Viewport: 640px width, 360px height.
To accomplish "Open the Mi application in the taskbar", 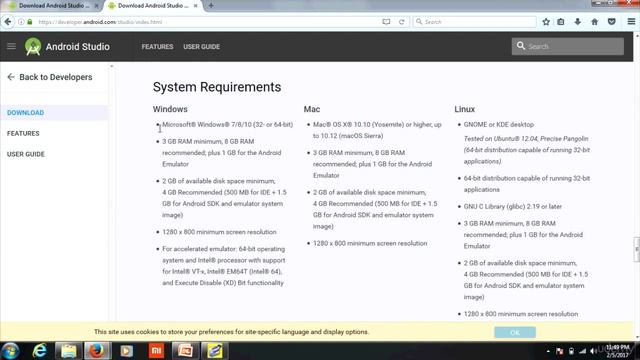I will (156, 351).
